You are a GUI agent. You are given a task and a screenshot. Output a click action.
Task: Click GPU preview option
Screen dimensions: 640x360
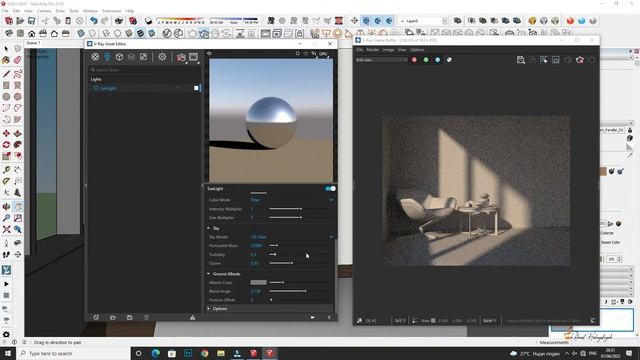324,54
